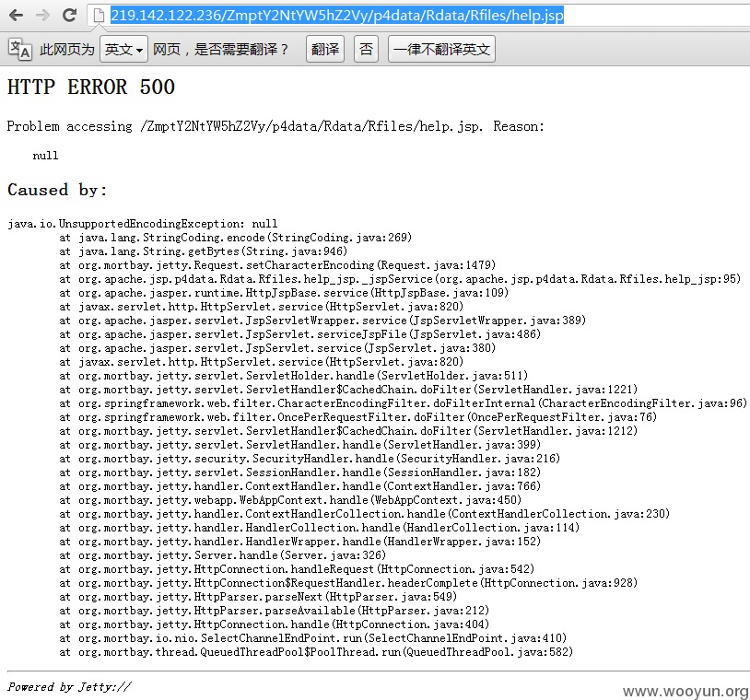Viewport: 750px width, 700px height.
Task: Click the JspServletWrapper.service trace line
Action: point(322,321)
